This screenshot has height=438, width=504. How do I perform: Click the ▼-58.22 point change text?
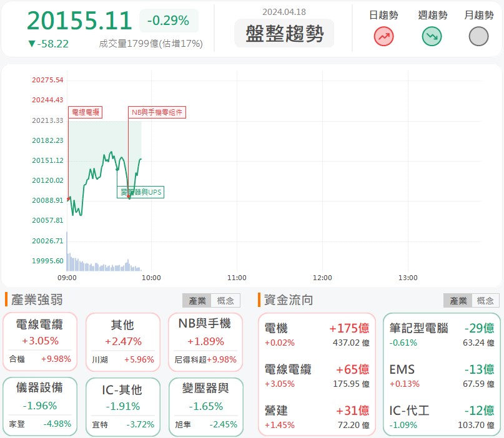tap(49, 44)
